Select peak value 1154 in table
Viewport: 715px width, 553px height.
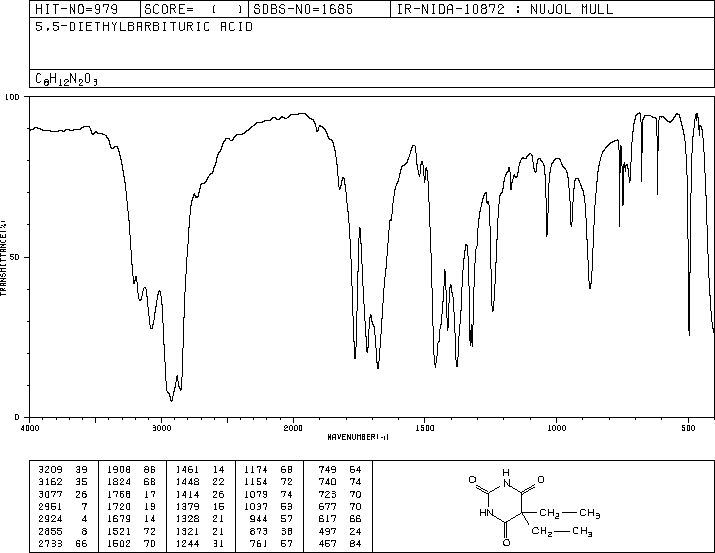(256, 482)
